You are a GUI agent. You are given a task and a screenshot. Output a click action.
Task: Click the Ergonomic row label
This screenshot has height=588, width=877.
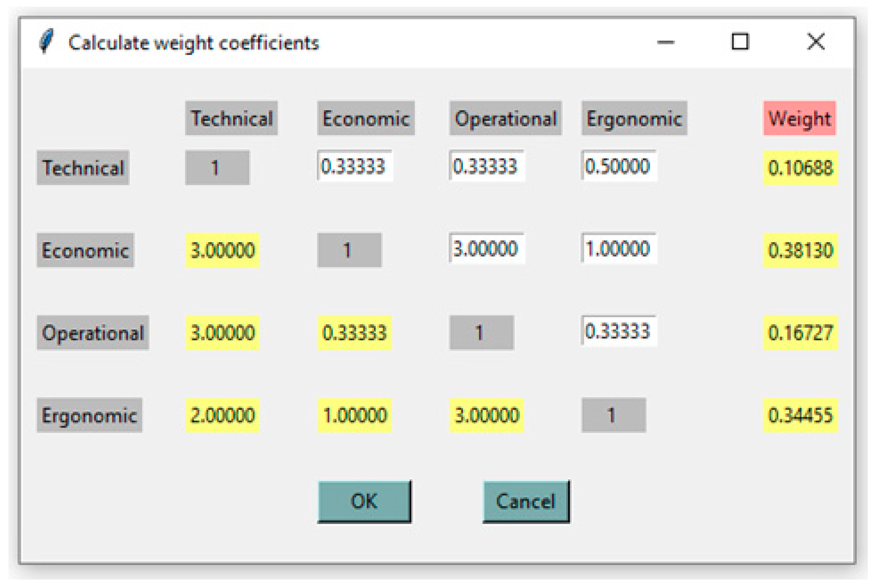(x=89, y=415)
